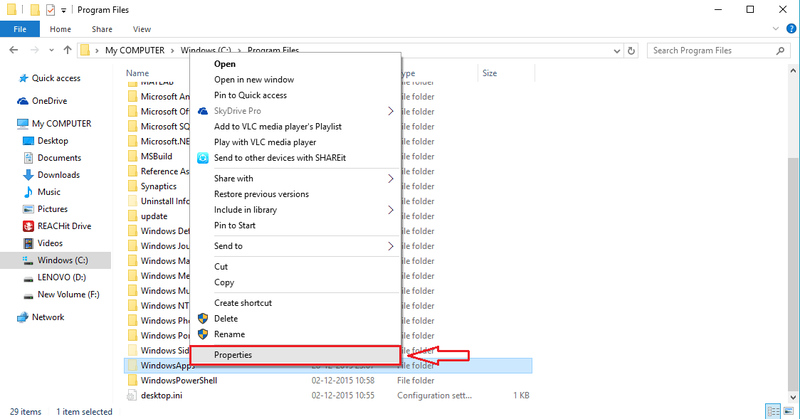Open the Home ribbon tab
This screenshot has width=800, height=419.
[60, 29]
